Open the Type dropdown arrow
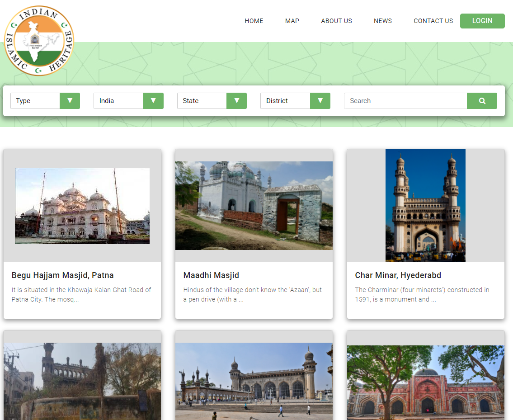Viewport: 513px width, 420px height. coord(70,101)
